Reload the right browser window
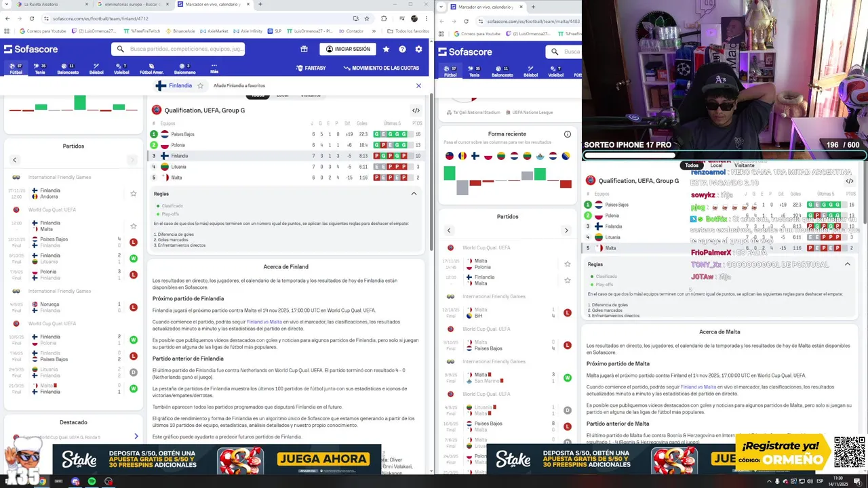Image resolution: width=868 pixels, height=488 pixels. [x=466, y=21]
